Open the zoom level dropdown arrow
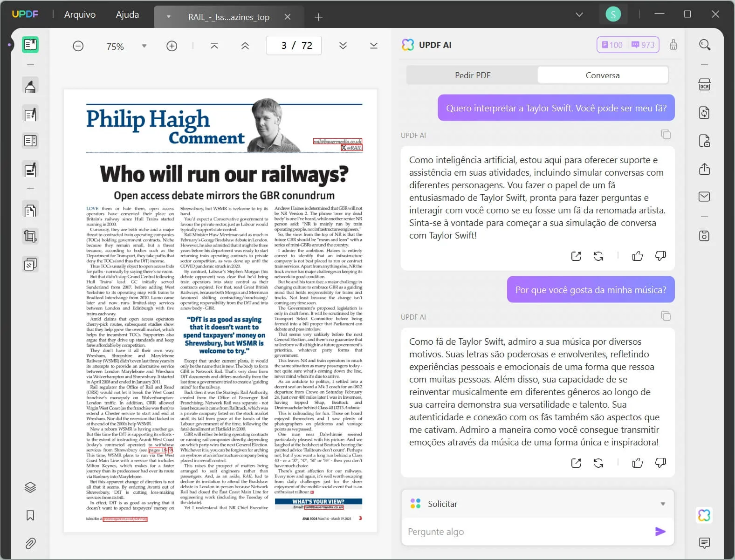735x560 pixels. click(144, 46)
